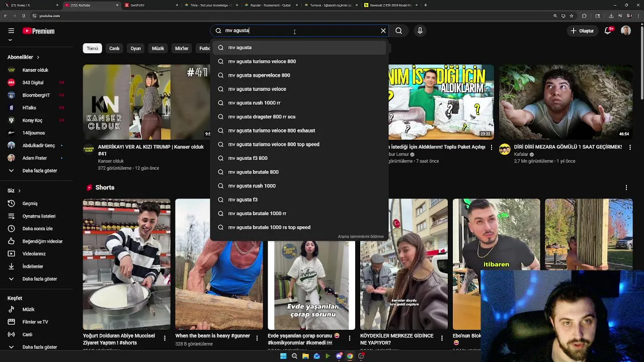The image size is (644, 362).
Task: Open Canlı in the Keşfet sidebar section
Action: tap(35, 334)
